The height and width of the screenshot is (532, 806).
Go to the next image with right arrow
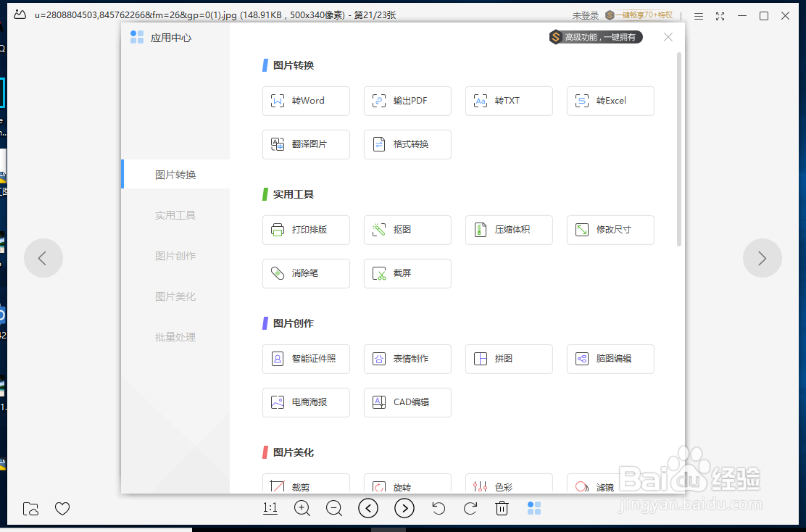pos(762,258)
